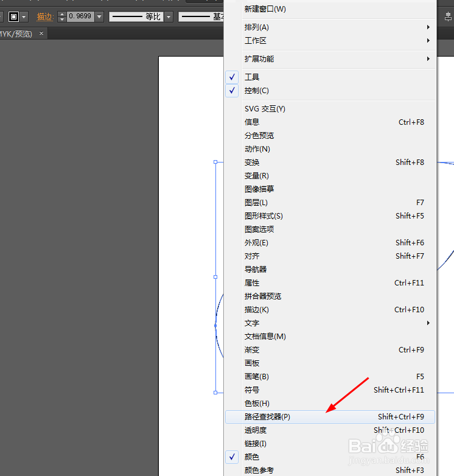The width and height of the screenshot is (454, 476).
Task: Expand the 排列(A) submenu
Action: pyautogui.click(x=330, y=27)
